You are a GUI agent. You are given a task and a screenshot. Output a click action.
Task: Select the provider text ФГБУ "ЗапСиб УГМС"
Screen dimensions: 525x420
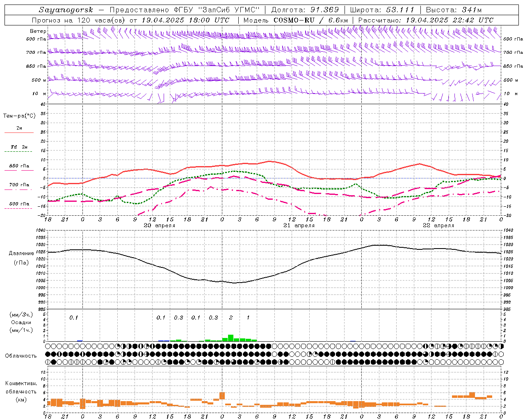pyautogui.click(x=218, y=10)
